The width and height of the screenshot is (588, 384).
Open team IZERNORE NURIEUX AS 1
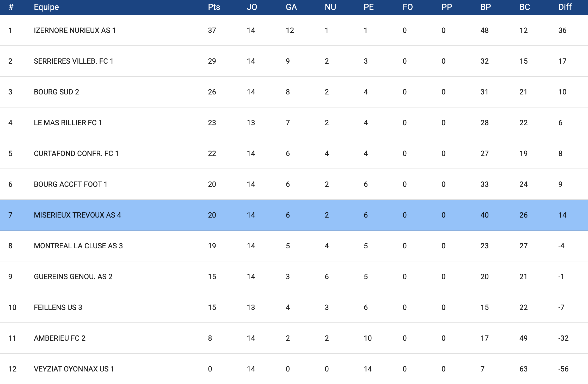click(75, 31)
